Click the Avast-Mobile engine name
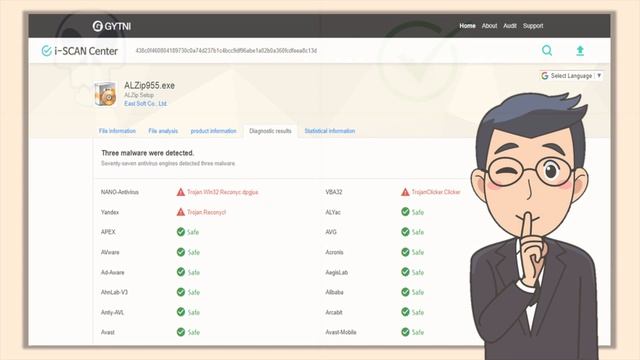 [341, 332]
